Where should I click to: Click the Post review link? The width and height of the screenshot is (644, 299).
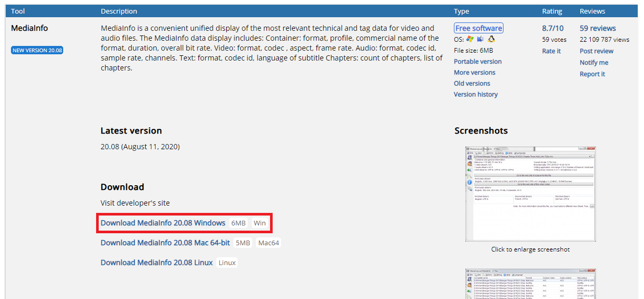(x=596, y=51)
